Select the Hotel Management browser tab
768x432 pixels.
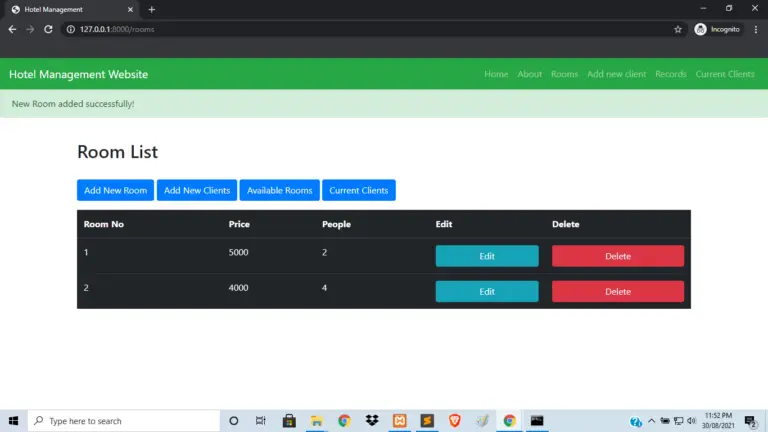pyautogui.click(x=72, y=9)
